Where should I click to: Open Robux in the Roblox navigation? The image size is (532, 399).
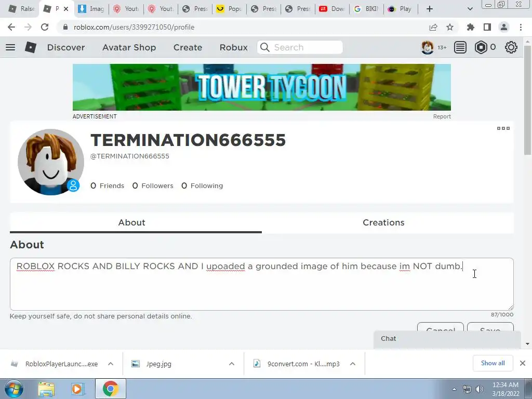coord(233,47)
